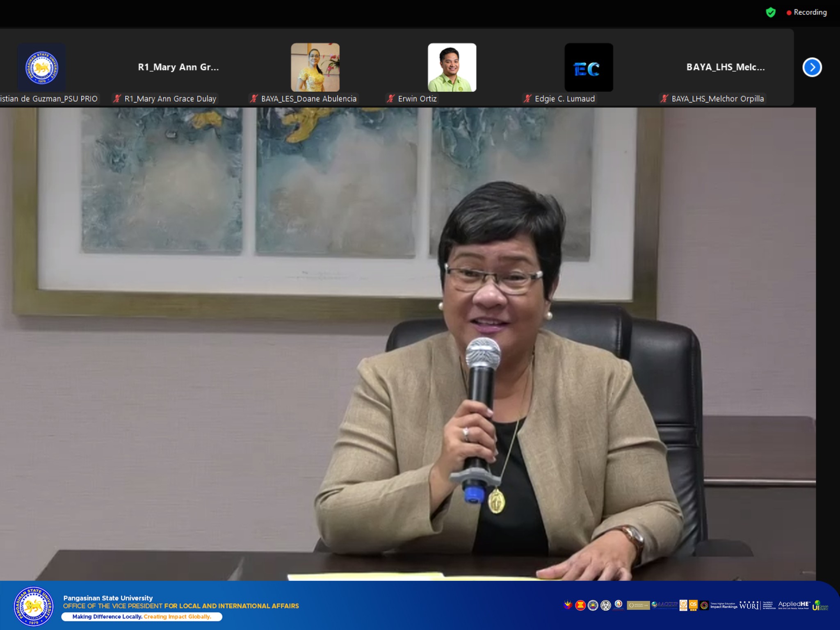Click the Pangasinan State University seal in the banner
The height and width of the screenshot is (630, 840).
coord(33,606)
